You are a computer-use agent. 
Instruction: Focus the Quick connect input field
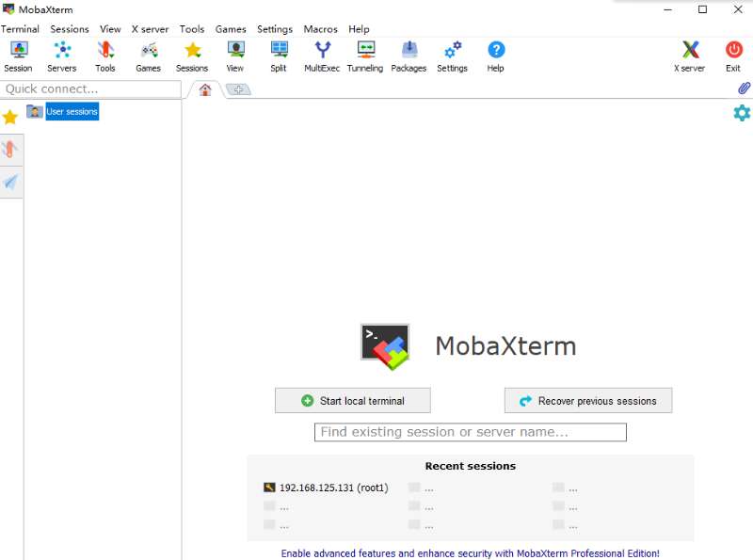(x=90, y=88)
